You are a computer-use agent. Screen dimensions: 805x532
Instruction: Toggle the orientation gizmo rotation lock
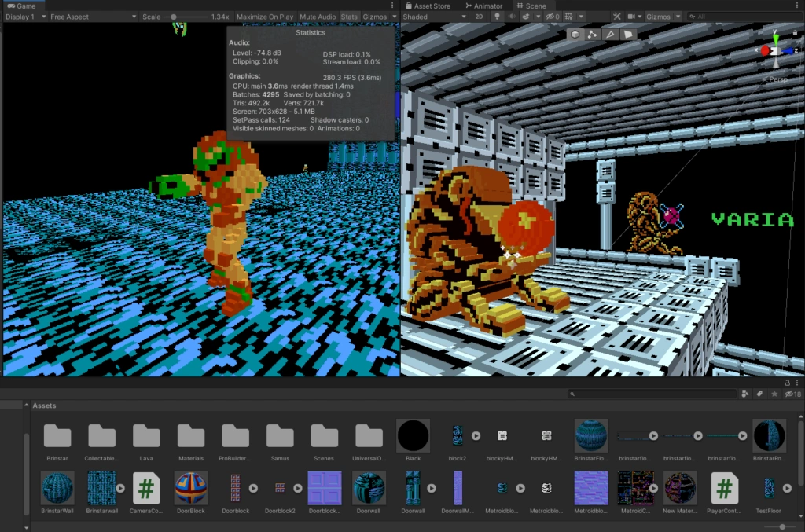[x=795, y=33]
